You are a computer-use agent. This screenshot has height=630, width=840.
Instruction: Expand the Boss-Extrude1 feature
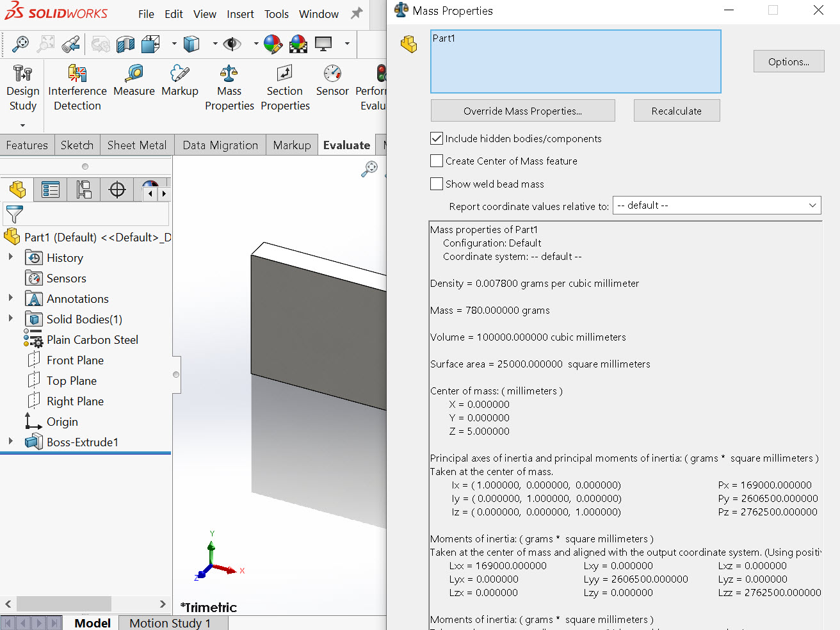pos(10,441)
